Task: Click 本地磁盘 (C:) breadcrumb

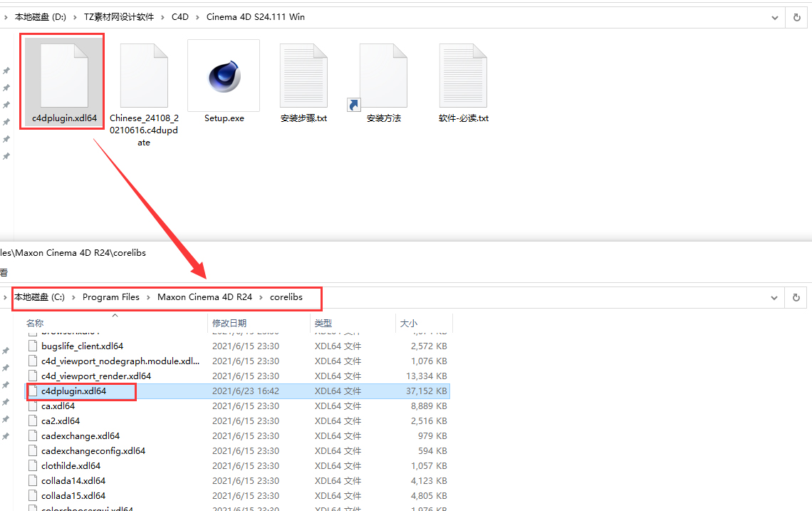Action: point(39,297)
